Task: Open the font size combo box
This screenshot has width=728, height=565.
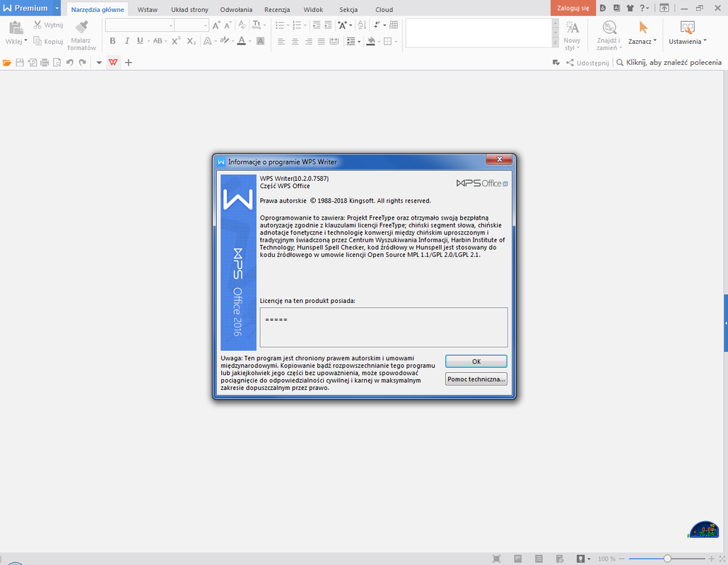Action: click(x=192, y=25)
